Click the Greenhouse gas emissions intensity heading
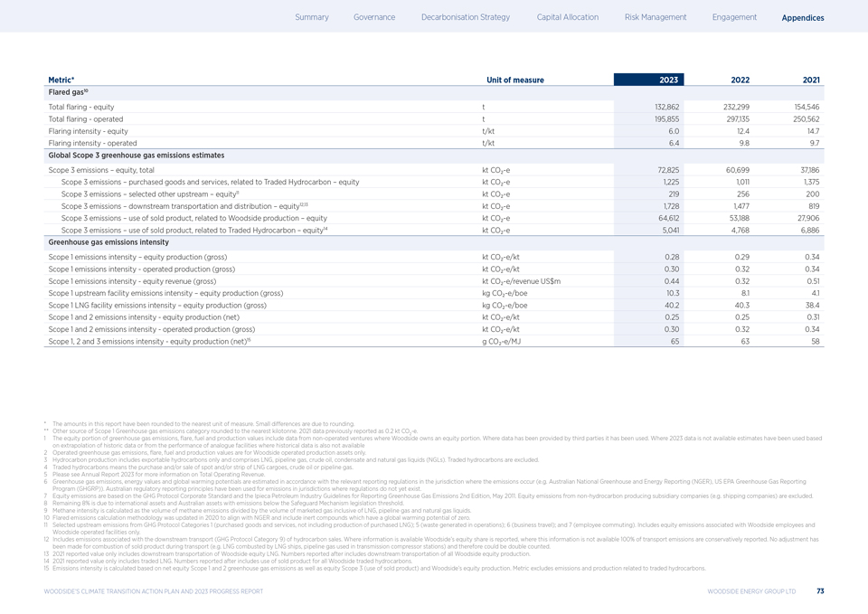Image resolution: width=868 pixels, height=614 pixels. [x=108, y=242]
